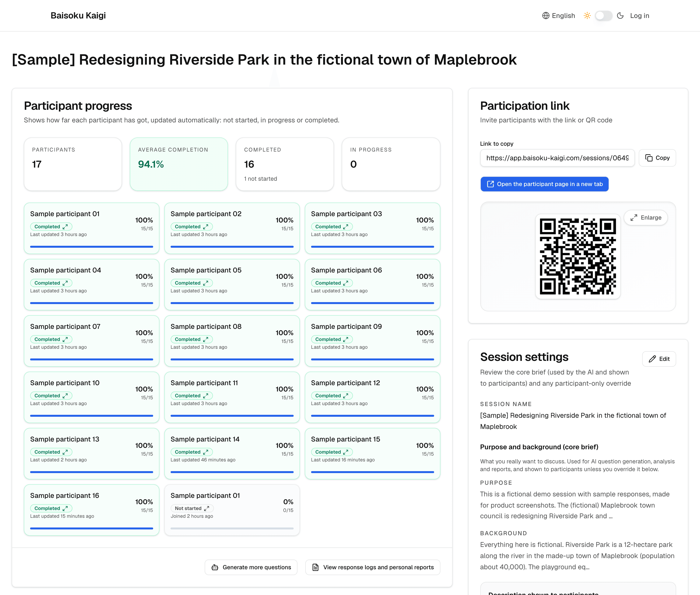Expand Completed badge of Sample participant 02
This screenshot has height=595, width=700.
click(x=191, y=227)
